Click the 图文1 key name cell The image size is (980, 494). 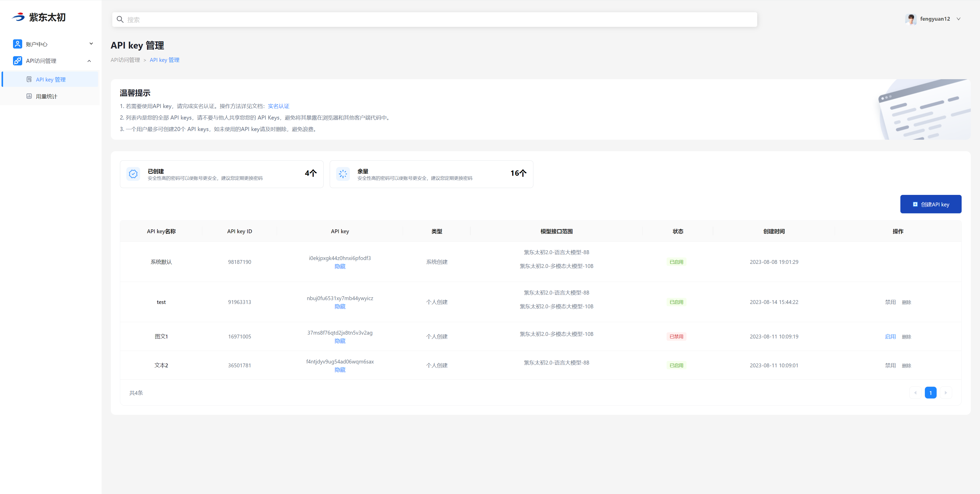point(161,337)
